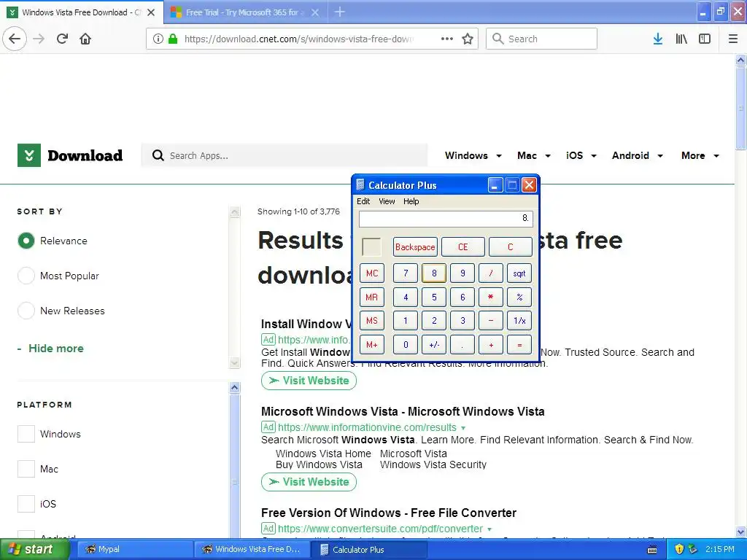Click the calculator multiply button

tap(491, 297)
